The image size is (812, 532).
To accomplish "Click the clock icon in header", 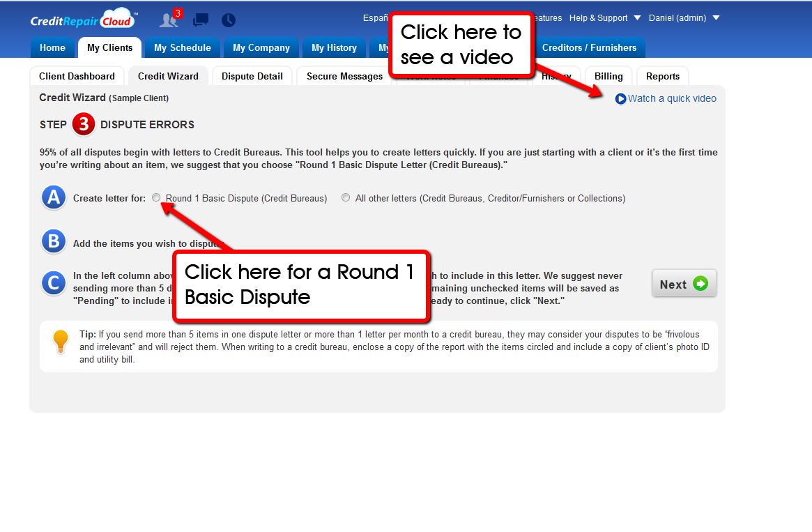I will (x=229, y=20).
